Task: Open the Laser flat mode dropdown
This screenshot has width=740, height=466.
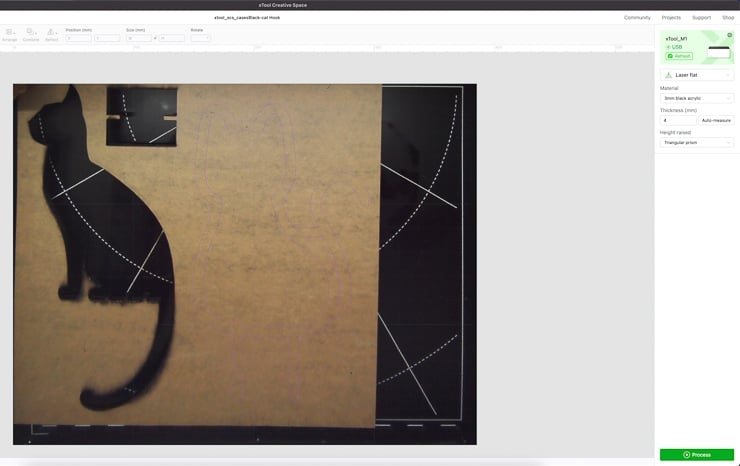Action: click(x=697, y=75)
